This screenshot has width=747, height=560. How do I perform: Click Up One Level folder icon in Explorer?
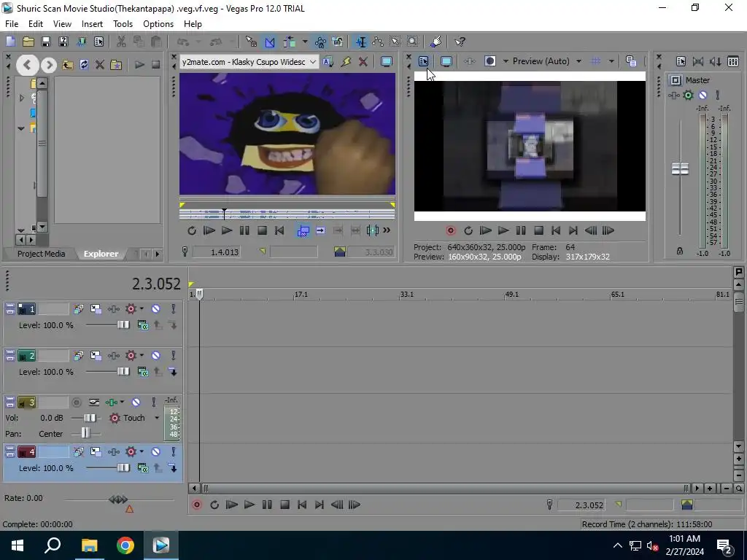(x=68, y=65)
